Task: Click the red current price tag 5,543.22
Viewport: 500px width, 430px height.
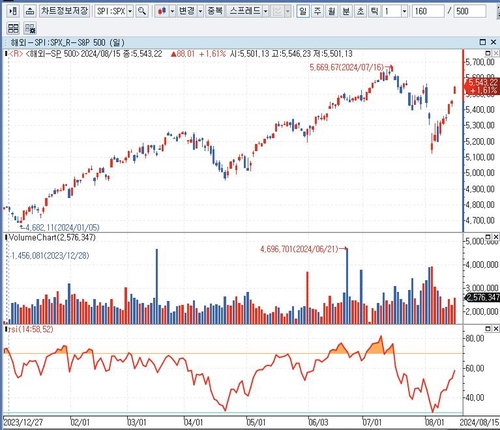Action: point(482,86)
